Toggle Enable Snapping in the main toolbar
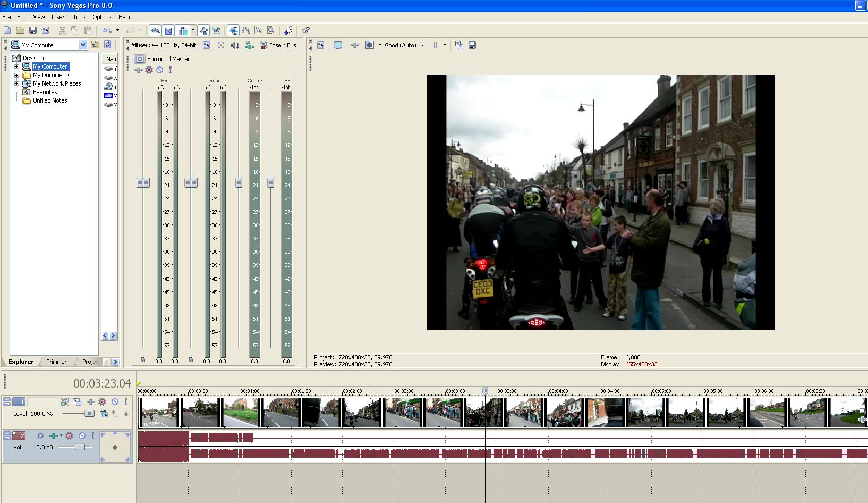Viewport: 868px width, 503px height. pyautogui.click(x=155, y=30)
